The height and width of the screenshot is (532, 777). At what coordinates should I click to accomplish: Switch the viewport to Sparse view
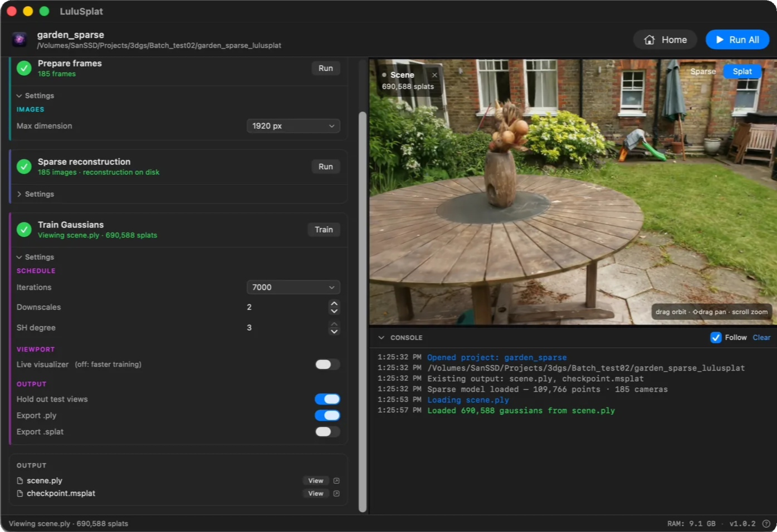(x=703, y=71)
